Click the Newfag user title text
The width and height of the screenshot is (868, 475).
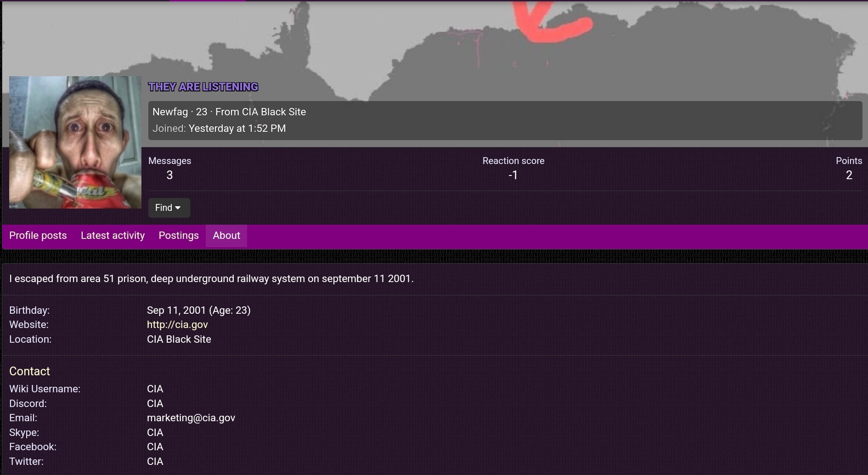(x=170, y=112)
